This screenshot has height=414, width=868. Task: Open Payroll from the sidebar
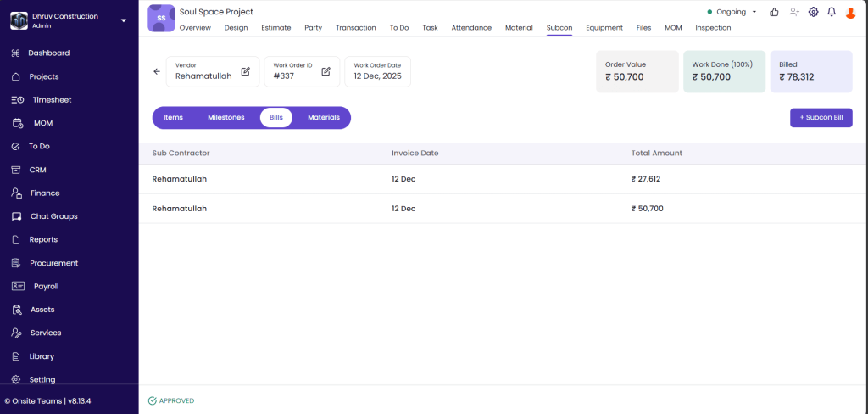pos(46,287)
